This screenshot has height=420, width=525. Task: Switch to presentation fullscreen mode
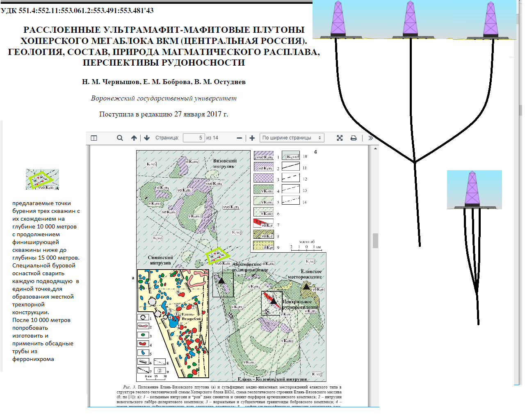340,138
